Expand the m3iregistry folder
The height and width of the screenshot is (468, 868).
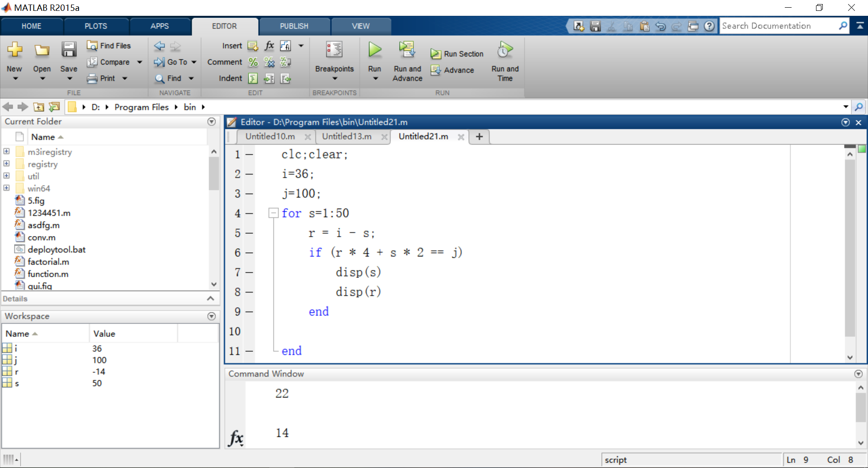[6, 151]
